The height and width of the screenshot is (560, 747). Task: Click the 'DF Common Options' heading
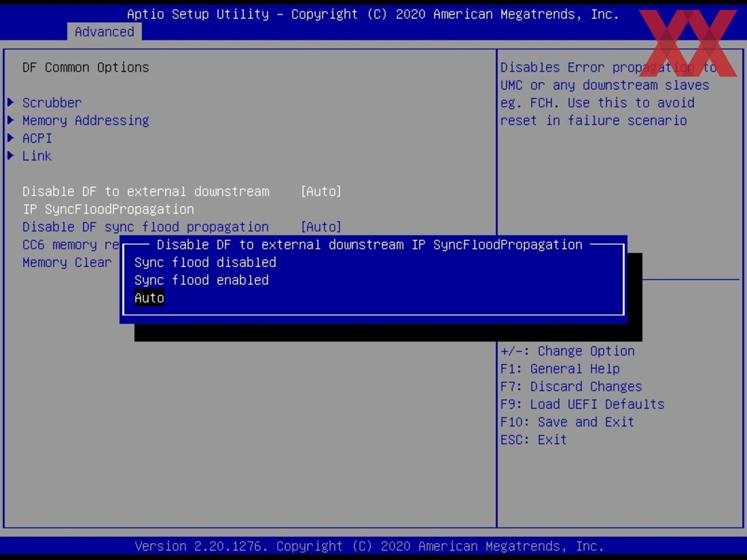[x=86, y=68]
